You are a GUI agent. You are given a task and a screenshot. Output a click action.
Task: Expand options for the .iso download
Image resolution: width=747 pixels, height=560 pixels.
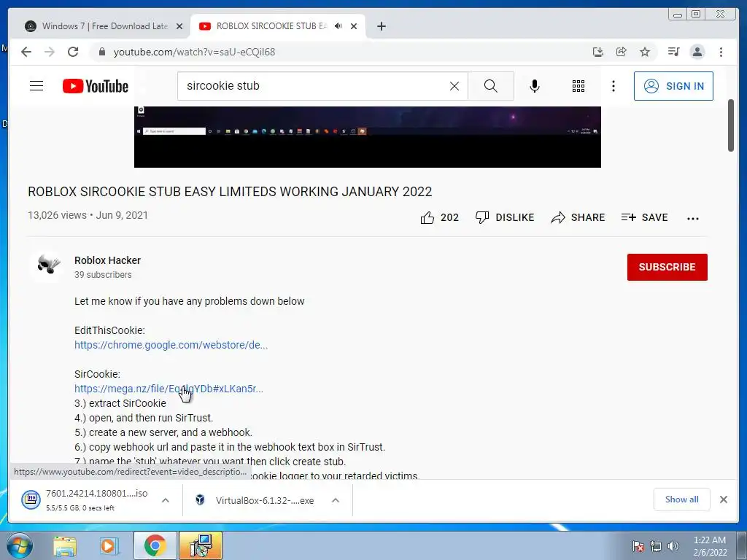click(166, 500)
